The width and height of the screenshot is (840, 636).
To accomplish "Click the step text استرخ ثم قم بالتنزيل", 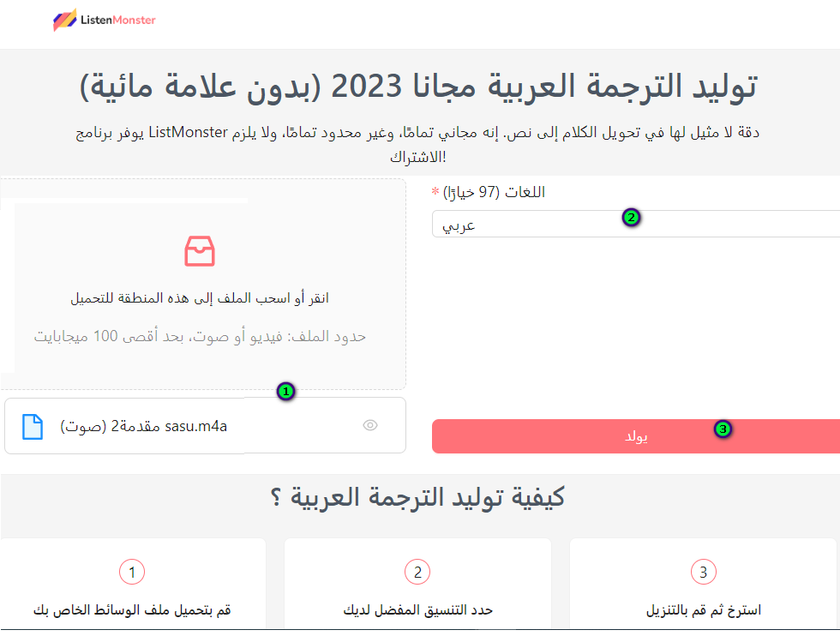I will [x=703, y=610].
